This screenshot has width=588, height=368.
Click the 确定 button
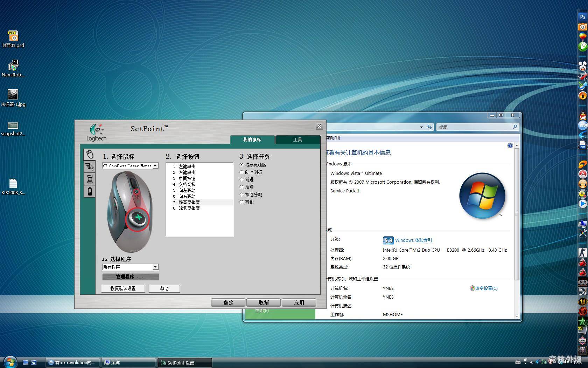228,302
